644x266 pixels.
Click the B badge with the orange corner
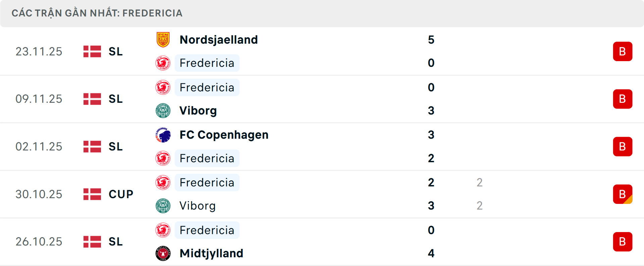coord(623,194)
